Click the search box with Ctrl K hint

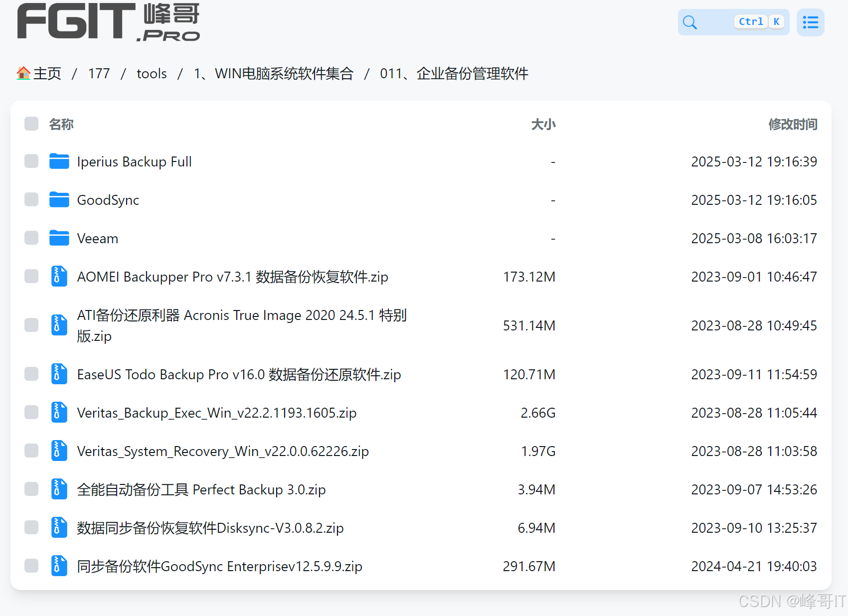733,22
